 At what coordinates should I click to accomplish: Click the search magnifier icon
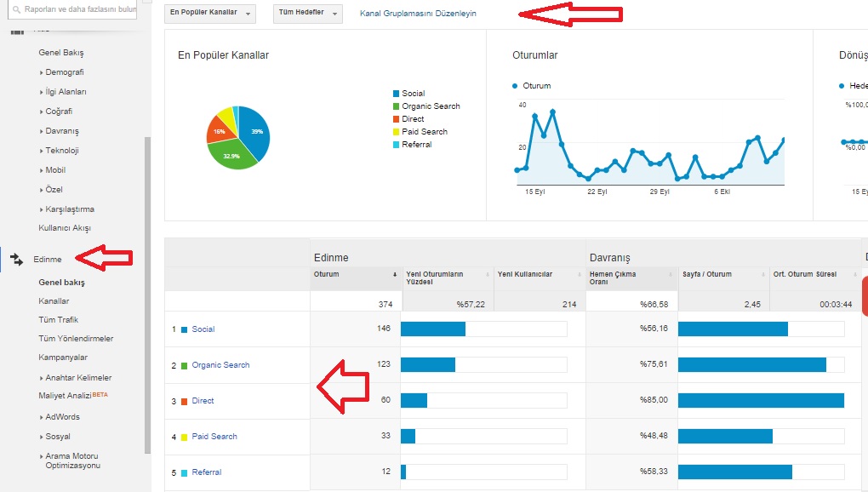tap(16, 10)
